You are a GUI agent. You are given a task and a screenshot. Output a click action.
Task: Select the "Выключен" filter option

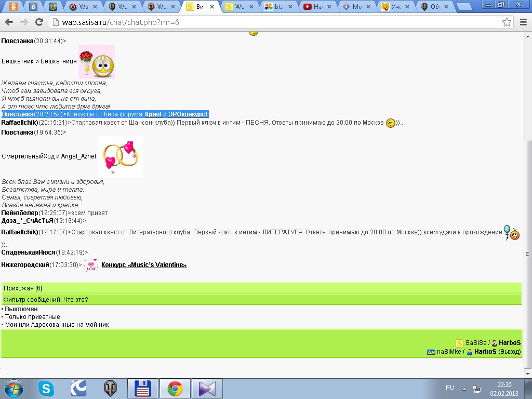(x=21, y=309)
